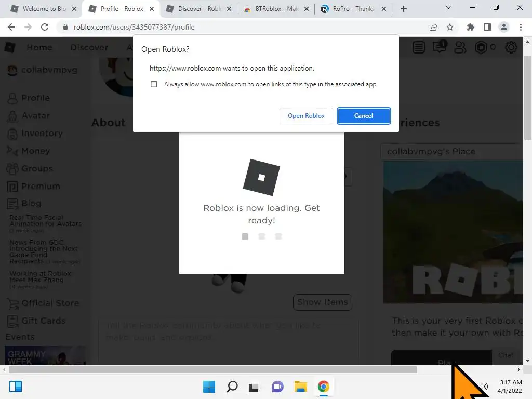Open Official Store in sidebar
Viewport: 532px width, 399px height.
43,303
